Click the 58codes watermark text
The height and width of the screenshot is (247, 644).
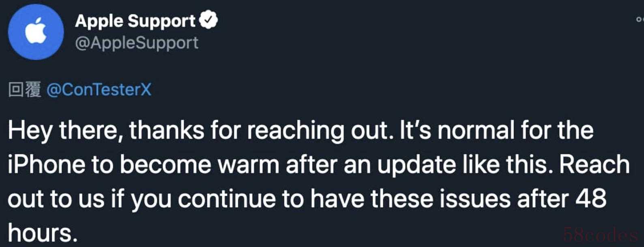[x=599, y=235]
